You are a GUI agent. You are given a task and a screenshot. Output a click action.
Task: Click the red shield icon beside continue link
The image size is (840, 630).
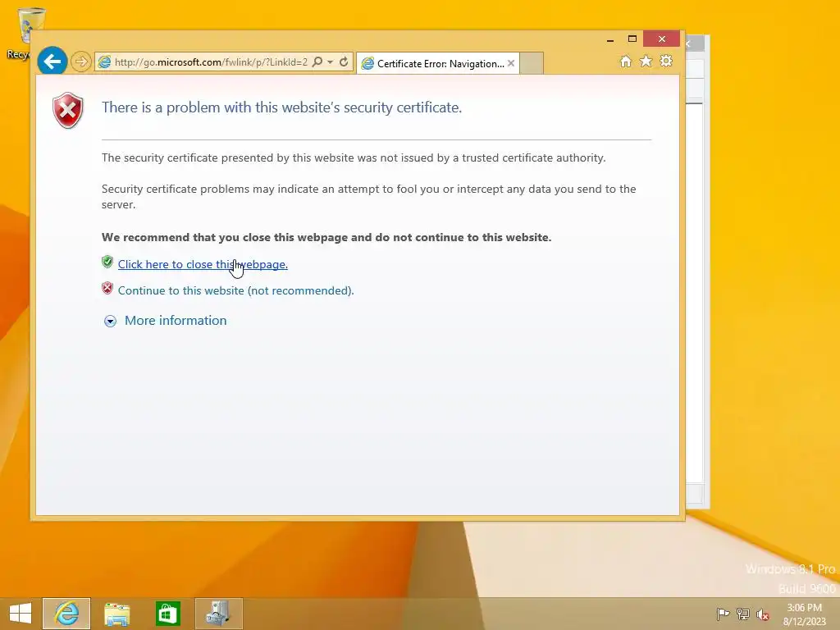click(x=107, y=288)
